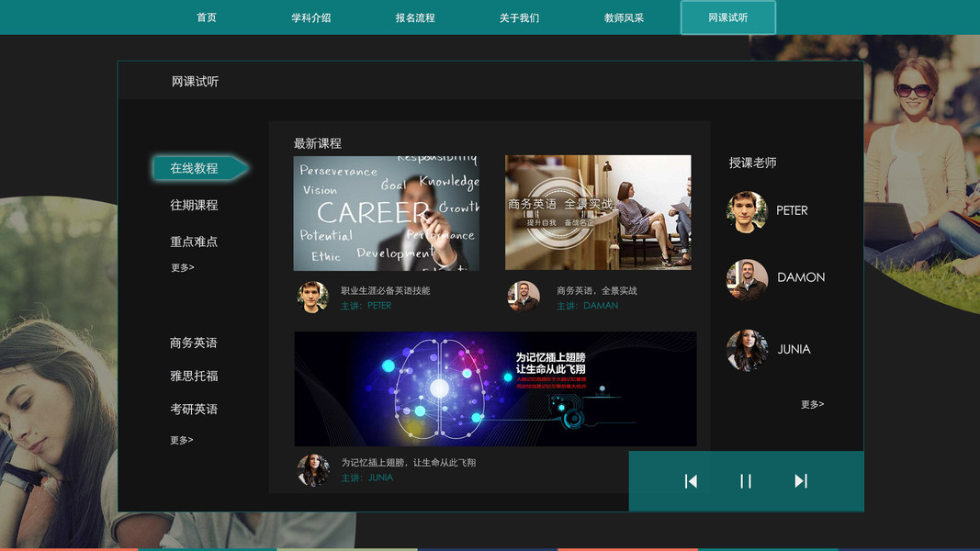
Task: Open 教师风采 in top navigation
Action: point(624,17)
